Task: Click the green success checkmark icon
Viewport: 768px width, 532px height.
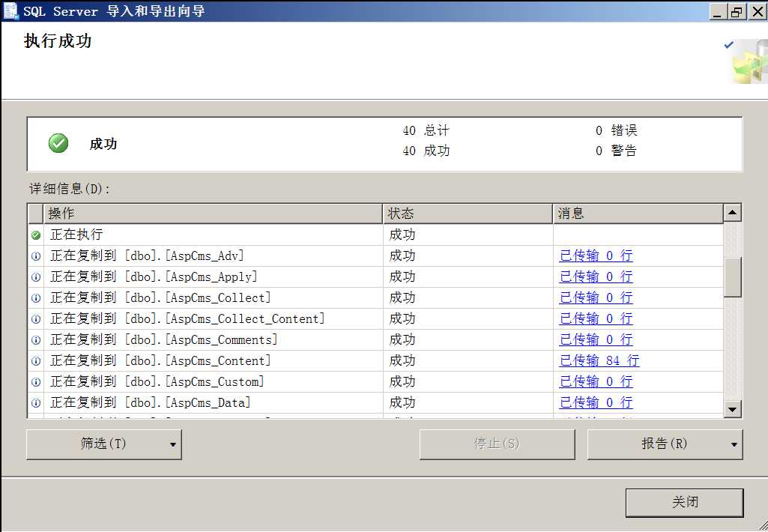Action: click(x=58, y=144)
